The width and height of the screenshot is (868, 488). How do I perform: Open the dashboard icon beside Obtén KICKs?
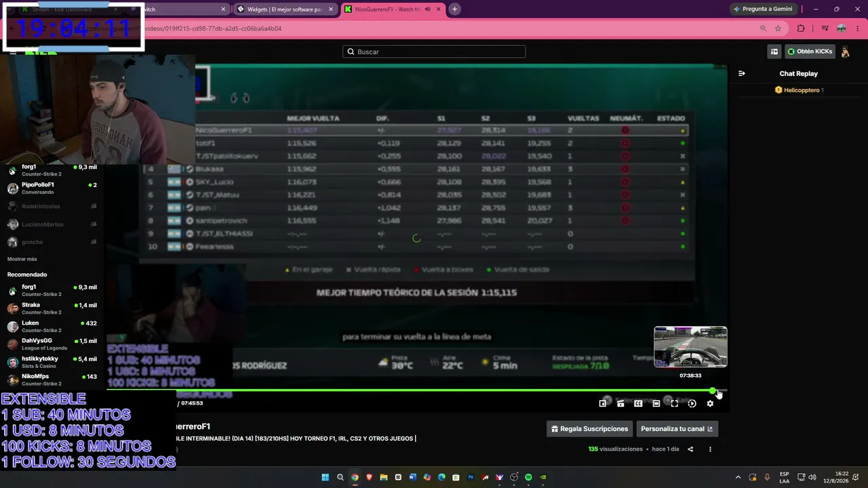774,52
